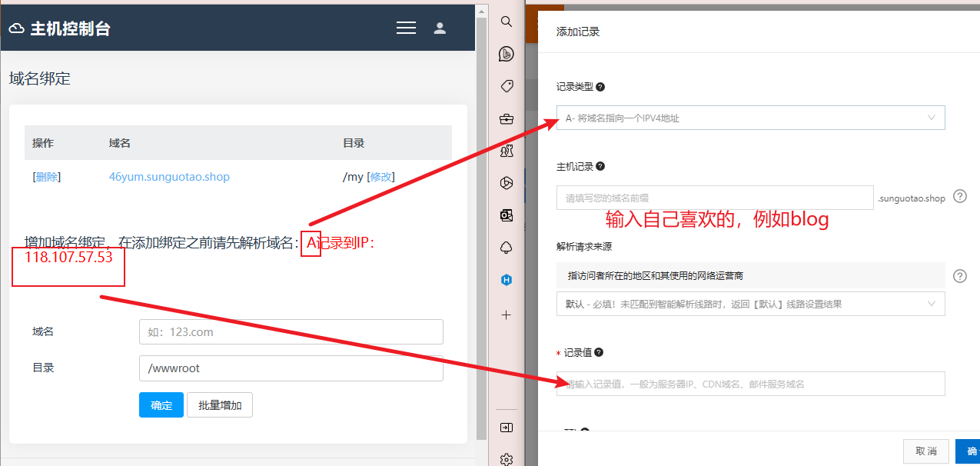
Task: Click the 删除 link for the bound domain
Action: pos(46,177)
